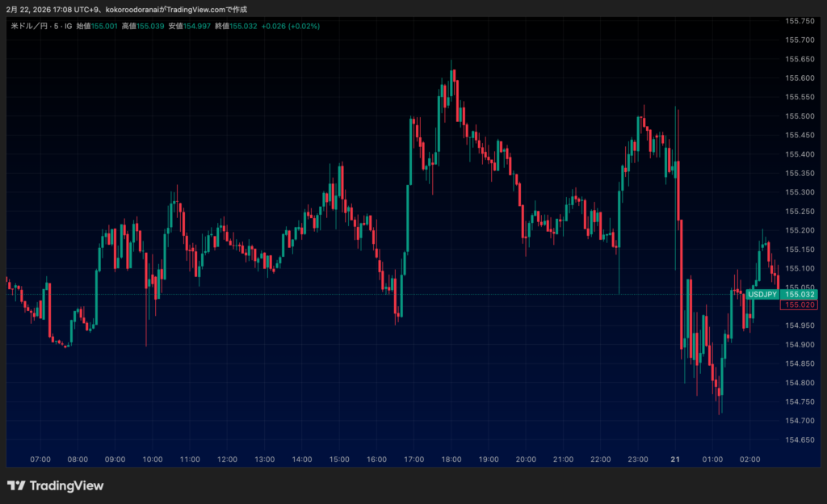Click the 始値 155.001 open value
827x504 pixels.
coord(104,26)
